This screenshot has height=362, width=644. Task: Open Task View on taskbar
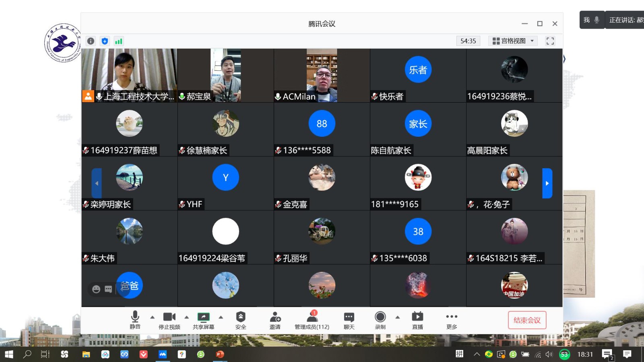click(x=45, y=354)
